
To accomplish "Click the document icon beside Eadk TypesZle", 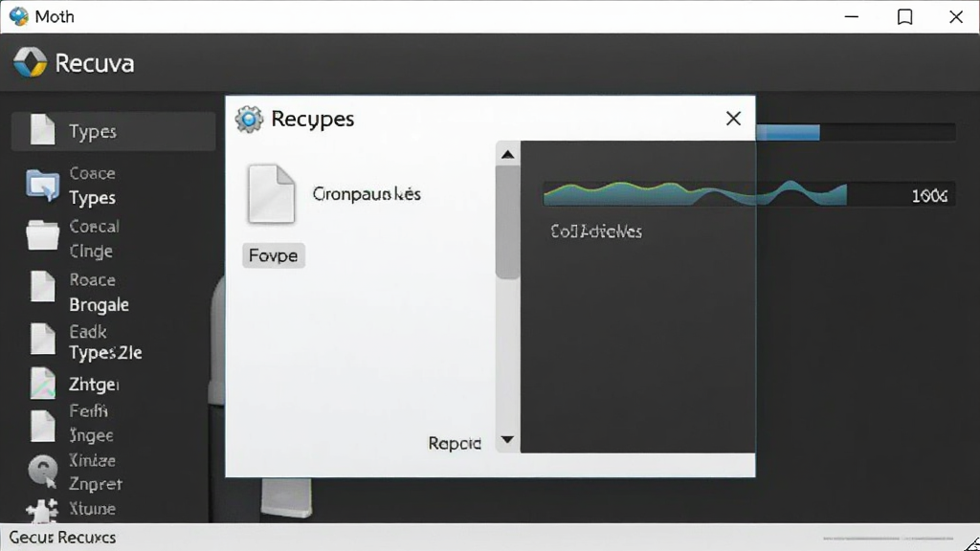I will coord(42,340).
